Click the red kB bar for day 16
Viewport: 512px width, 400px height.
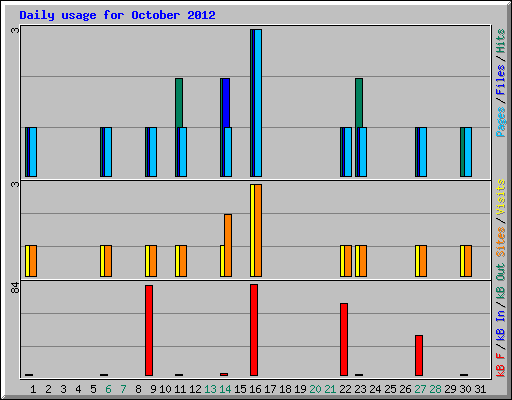254,330
